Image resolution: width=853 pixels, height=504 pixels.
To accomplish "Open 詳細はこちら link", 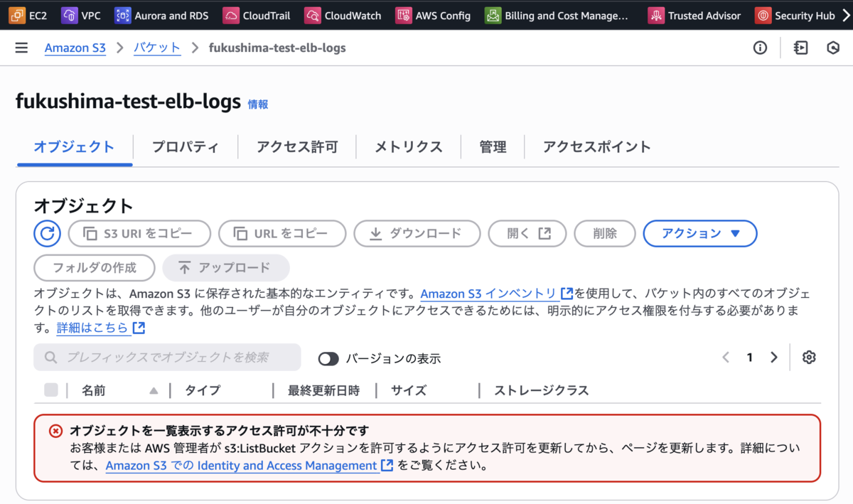I will pyautogui.click(x=101, y=328).
